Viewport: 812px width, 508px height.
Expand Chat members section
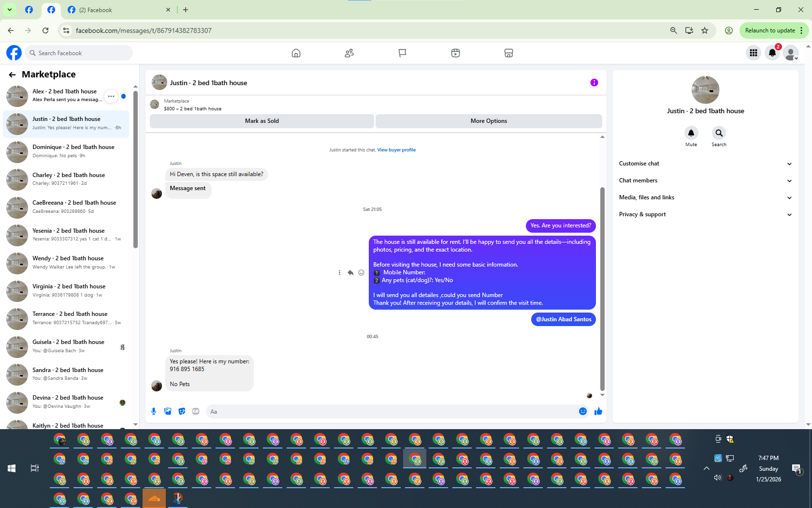[x=705, y=180]
